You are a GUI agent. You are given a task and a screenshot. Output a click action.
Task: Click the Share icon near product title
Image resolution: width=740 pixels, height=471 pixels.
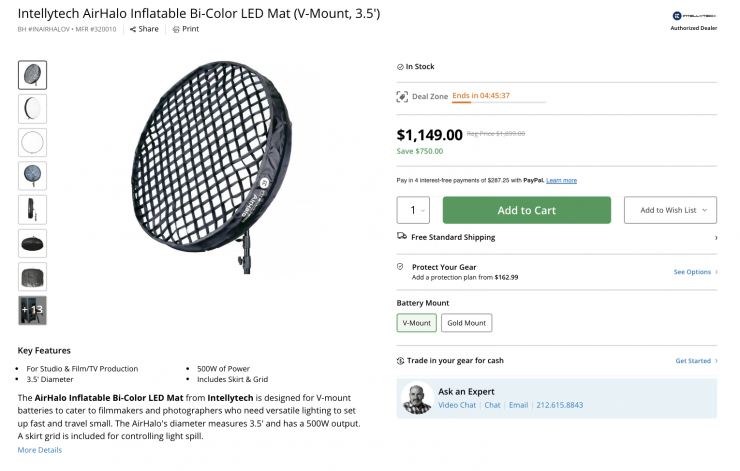tap(133, 29)
